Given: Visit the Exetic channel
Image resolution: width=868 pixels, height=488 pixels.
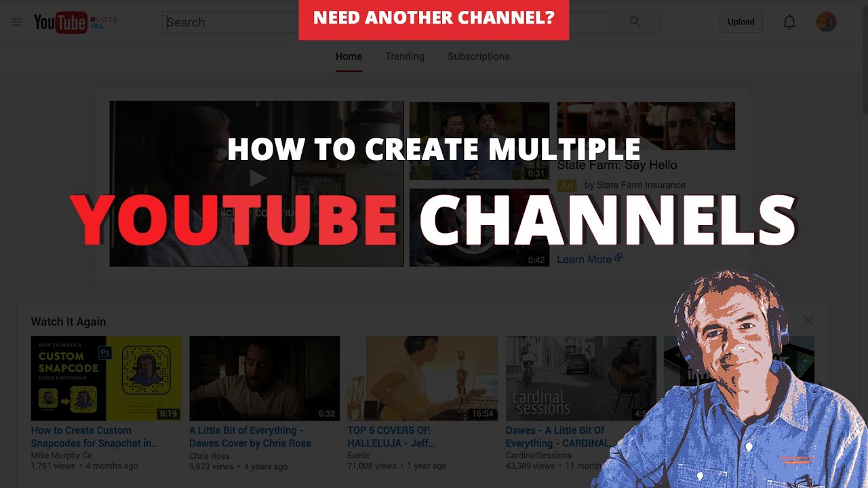Looking at the screenshot, I should tap(360, 455).
